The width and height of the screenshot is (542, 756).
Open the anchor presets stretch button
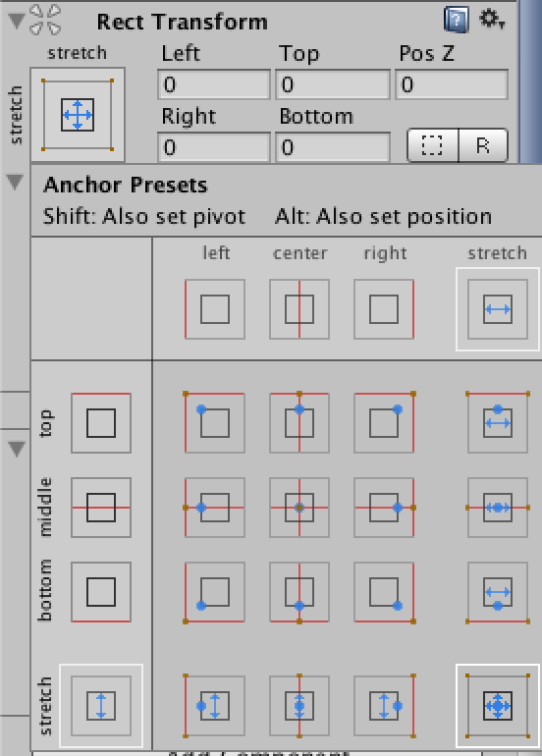(78, 115)
